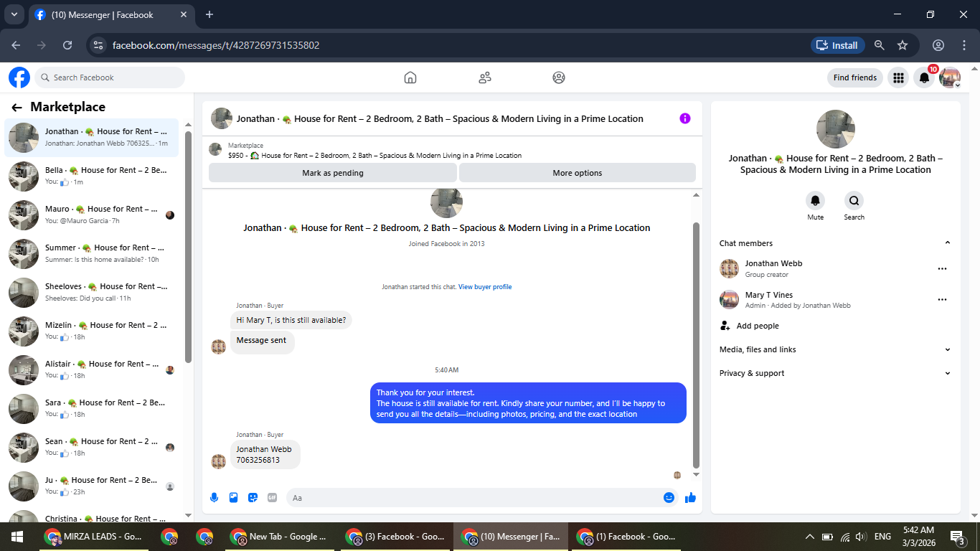Open Windows notification center
980x551 pixels.
click(957, 537)
